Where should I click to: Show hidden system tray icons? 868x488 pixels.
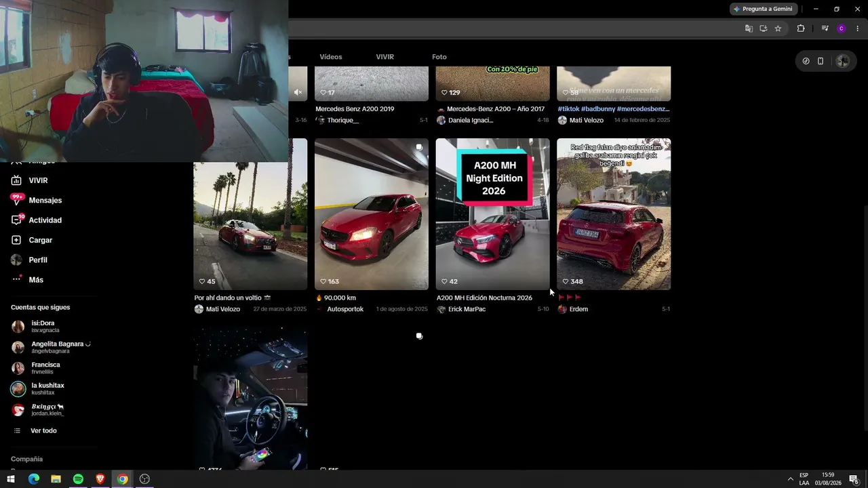pos(790,479)
